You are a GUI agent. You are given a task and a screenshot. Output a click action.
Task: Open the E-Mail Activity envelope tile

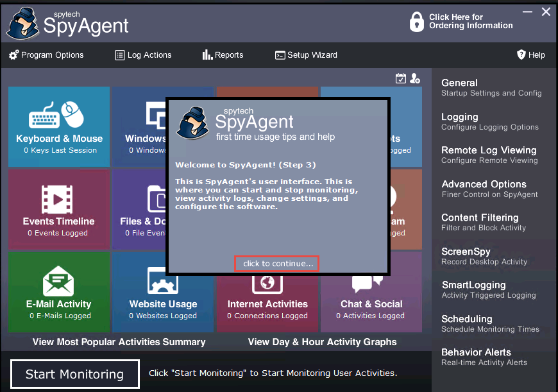click(x=59, y=293)
